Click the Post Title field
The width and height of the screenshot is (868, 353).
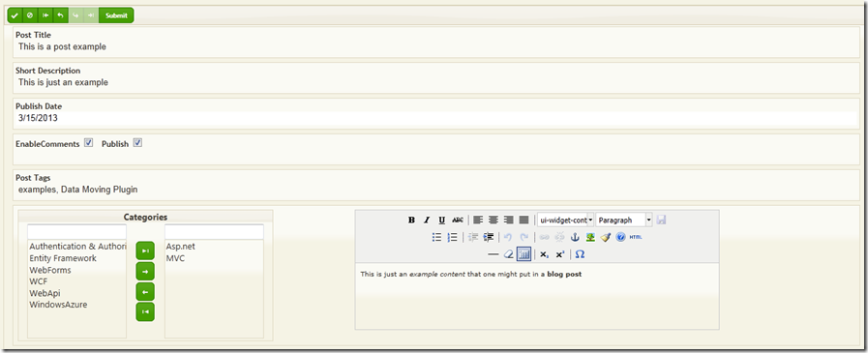pos(436,47)
